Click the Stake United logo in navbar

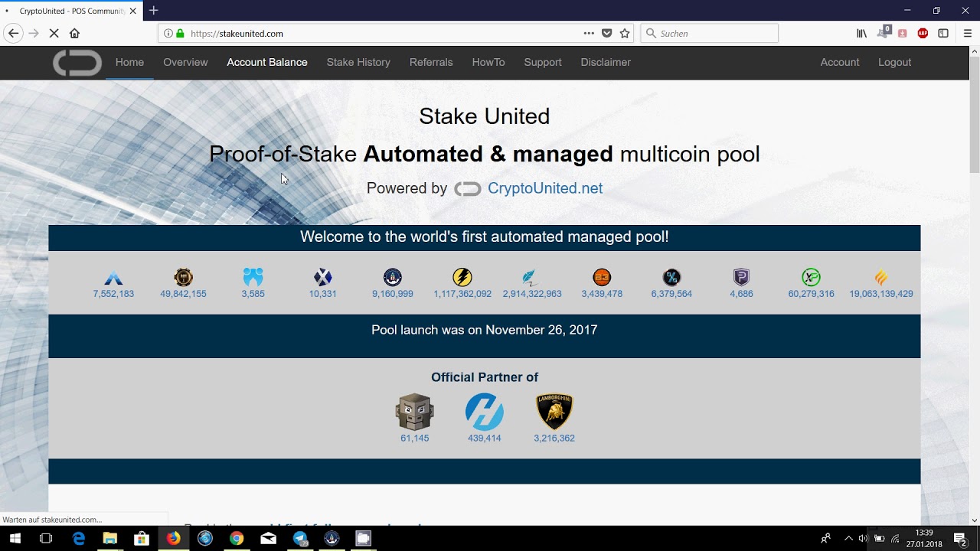(77, 63)
